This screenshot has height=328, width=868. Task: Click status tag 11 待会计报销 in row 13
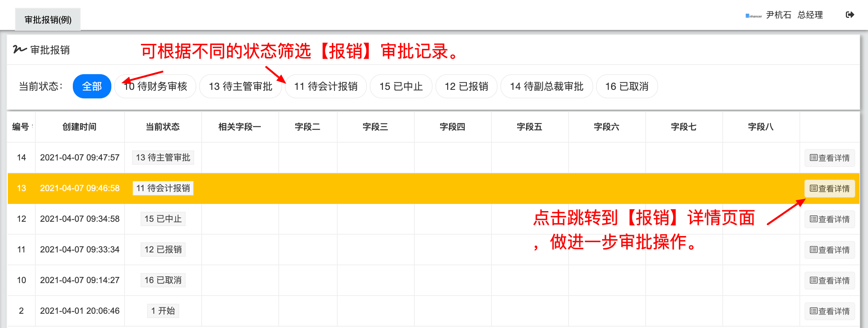163,188
